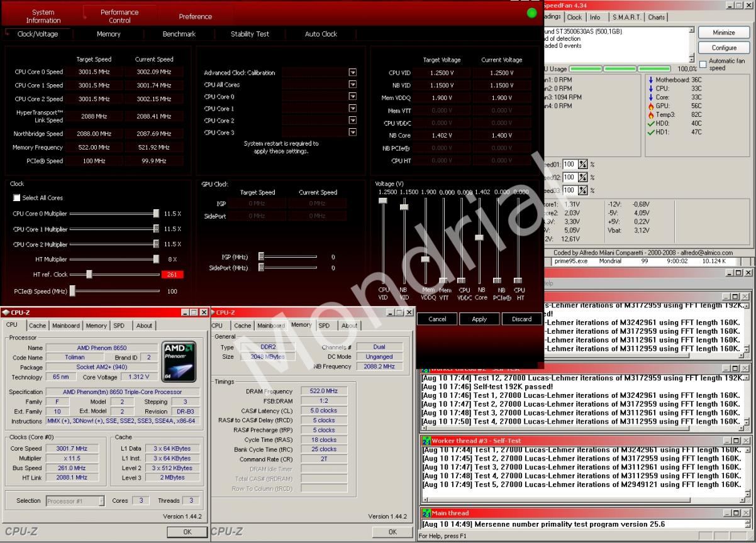Click the green status indicator in AMD OverDrive
This screenshot has height=543, width=756.
(x=532, y=13)
